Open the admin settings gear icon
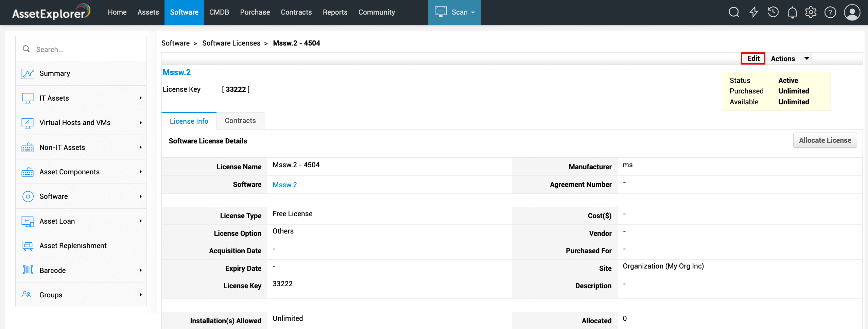This screenshot has height=329, width=868. [x=811, y=12]
